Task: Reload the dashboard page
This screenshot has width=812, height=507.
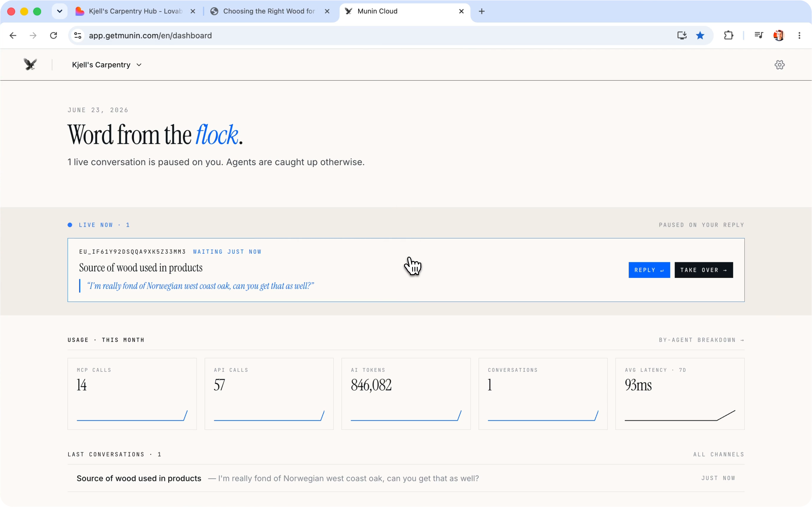Action: (53, 36)
